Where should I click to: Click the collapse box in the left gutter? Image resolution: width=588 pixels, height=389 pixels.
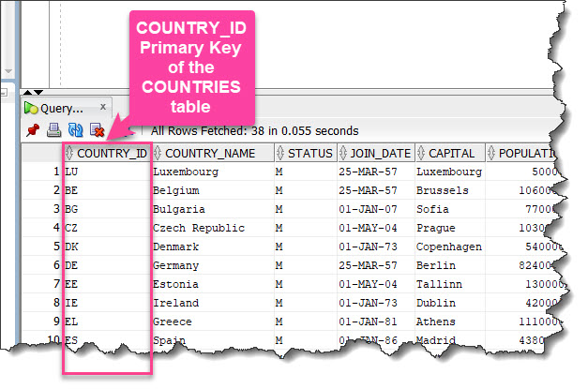(x=4, y=92)
